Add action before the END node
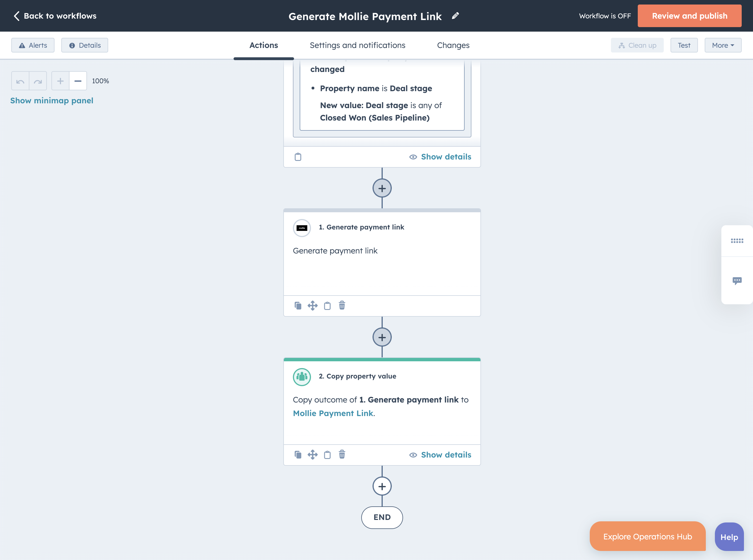The image size is (753, 560). tap(382, 486)
